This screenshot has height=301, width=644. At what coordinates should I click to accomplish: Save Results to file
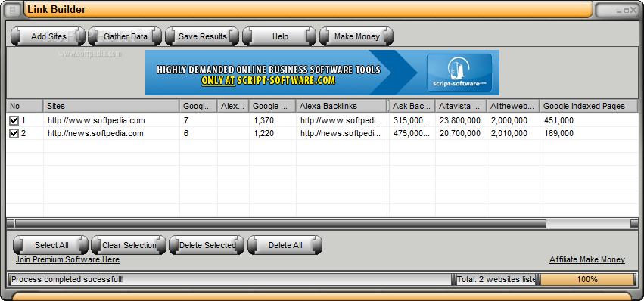[202, 36]
